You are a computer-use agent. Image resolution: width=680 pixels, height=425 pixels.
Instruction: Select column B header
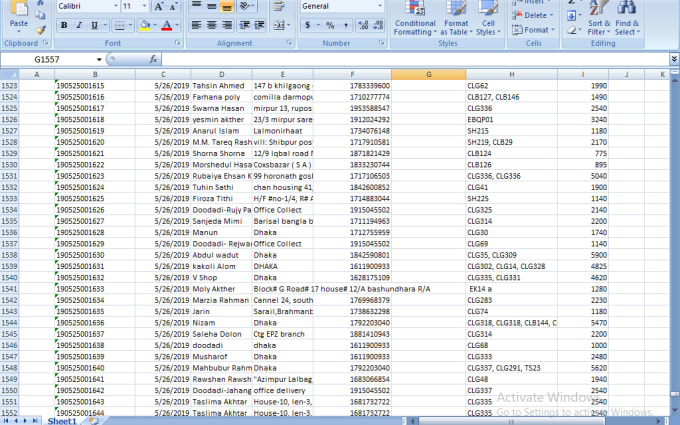click(95, 75)
